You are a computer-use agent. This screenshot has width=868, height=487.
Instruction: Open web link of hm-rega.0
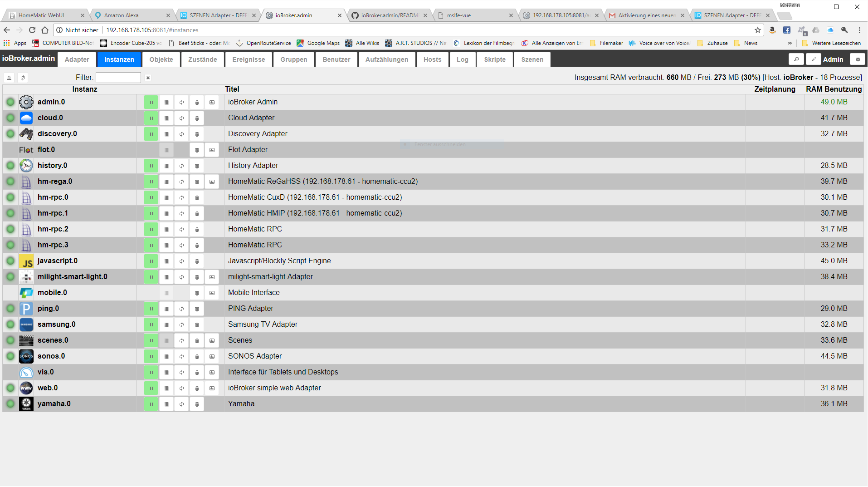click(x=212, y=182)
